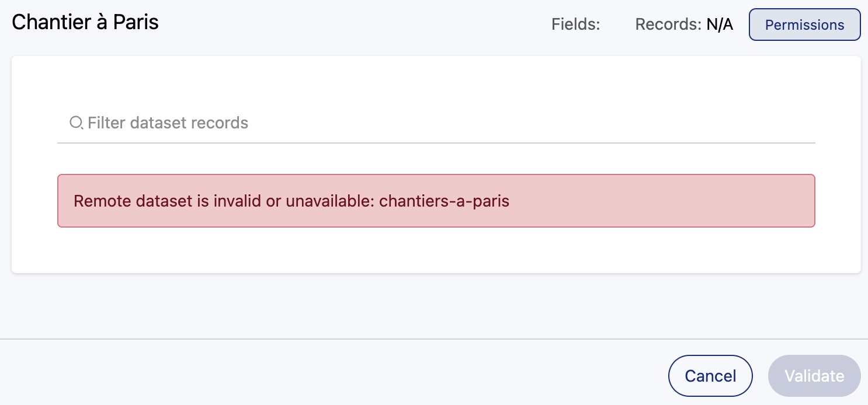The image size is (868, 405).
Task: Click the Records label in header
Action: (668, 25)
